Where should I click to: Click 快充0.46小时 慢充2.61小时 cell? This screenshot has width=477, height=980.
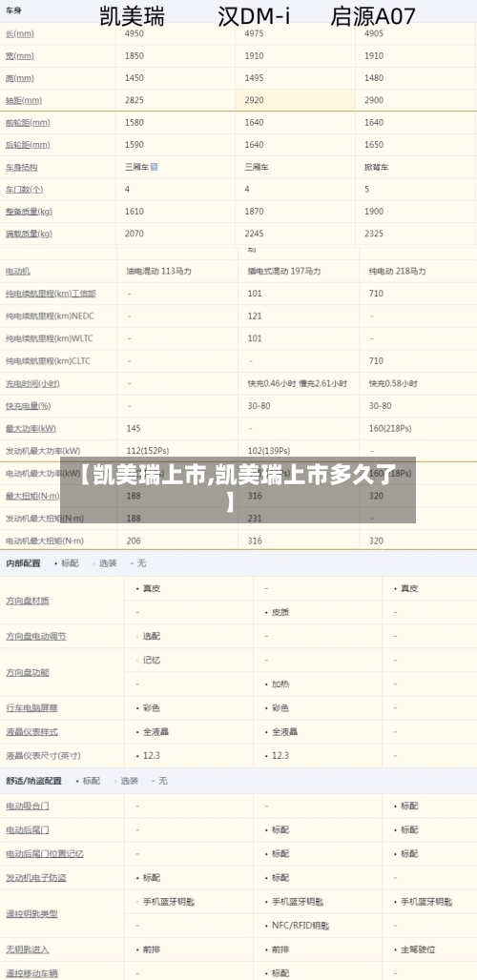click(x=297, y=383)
